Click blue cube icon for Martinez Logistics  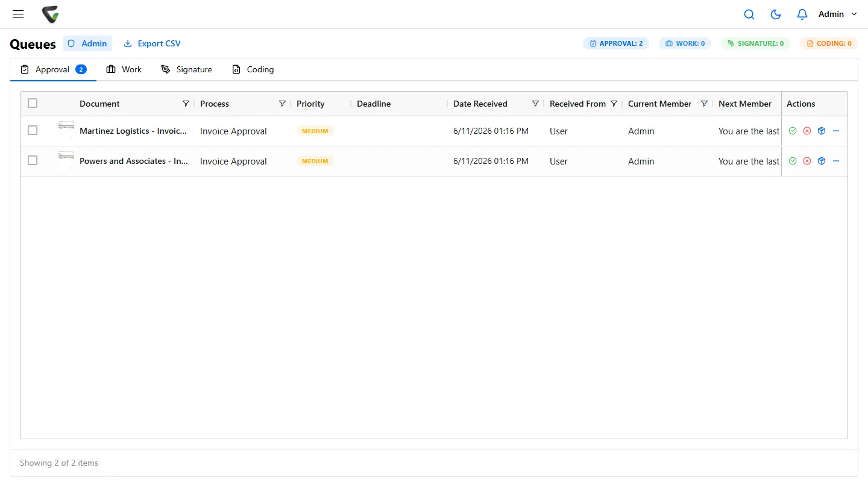[x=822, y=131]
